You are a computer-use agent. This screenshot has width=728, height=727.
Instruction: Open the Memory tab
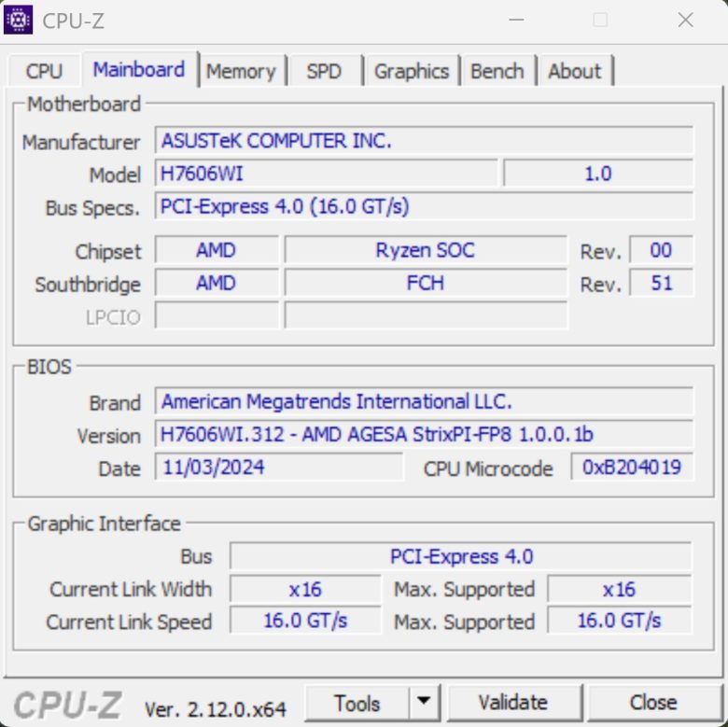point(241,72)
